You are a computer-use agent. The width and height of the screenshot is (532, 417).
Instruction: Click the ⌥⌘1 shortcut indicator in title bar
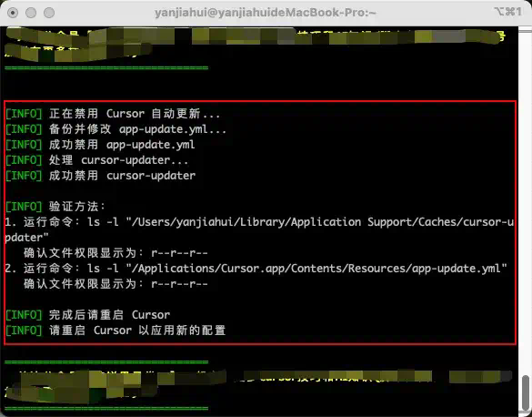pos(508,12)
